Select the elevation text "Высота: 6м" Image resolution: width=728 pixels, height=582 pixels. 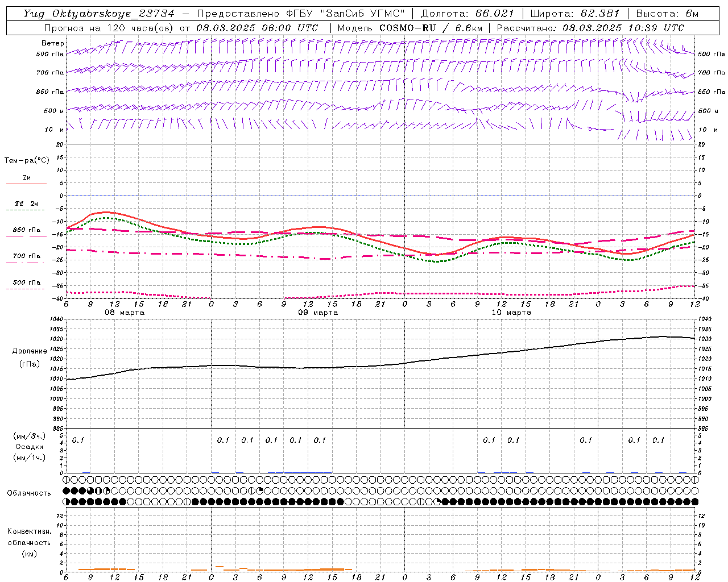pos(667,14)
